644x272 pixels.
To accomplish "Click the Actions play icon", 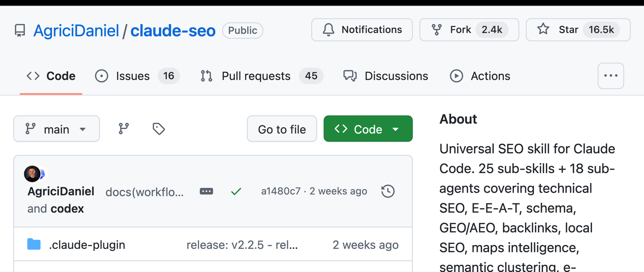I will pyautogui.click(x=456, y=76).
